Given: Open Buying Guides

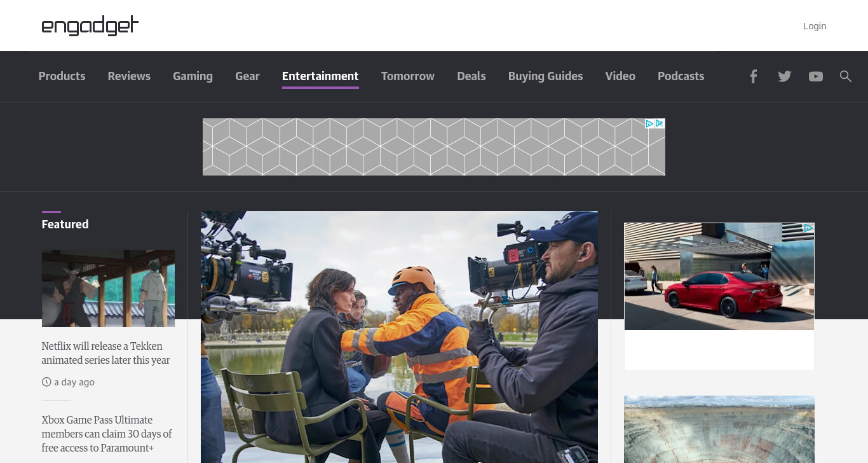Looking at the screenshot, I should [x=545, y=76].
